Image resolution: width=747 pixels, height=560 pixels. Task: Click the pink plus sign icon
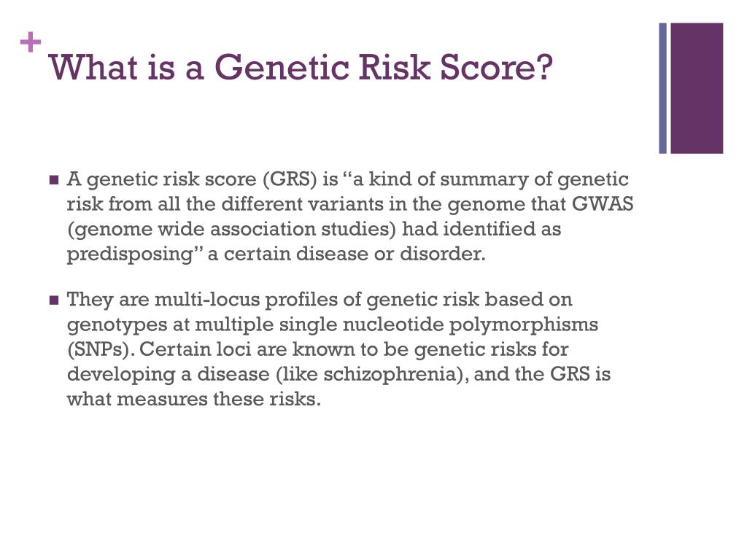[31, 42]
